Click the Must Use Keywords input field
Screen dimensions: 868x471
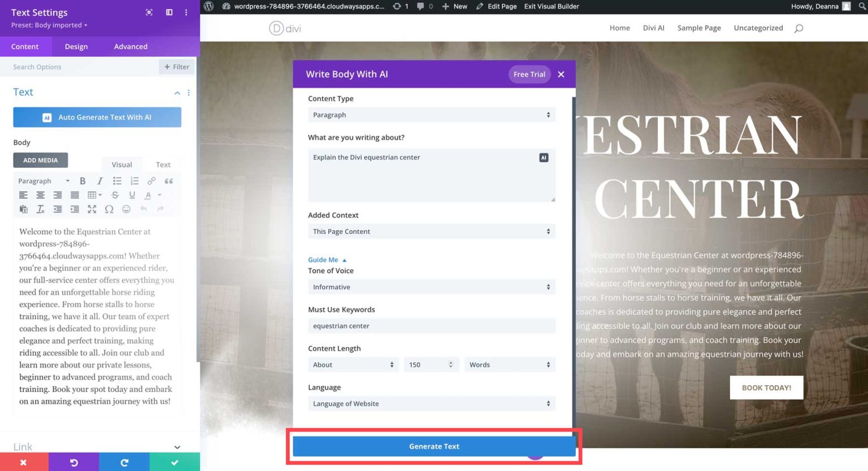431,326
